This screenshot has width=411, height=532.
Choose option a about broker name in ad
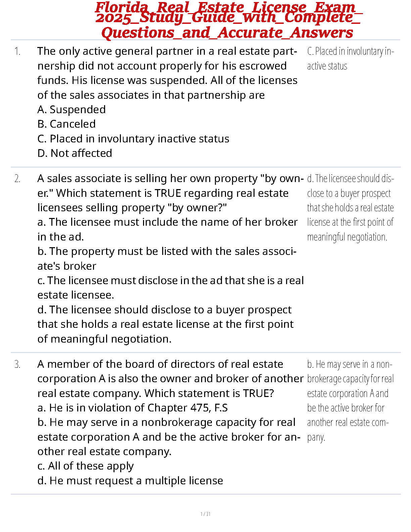pyautogui.click(x=168, y=229)
